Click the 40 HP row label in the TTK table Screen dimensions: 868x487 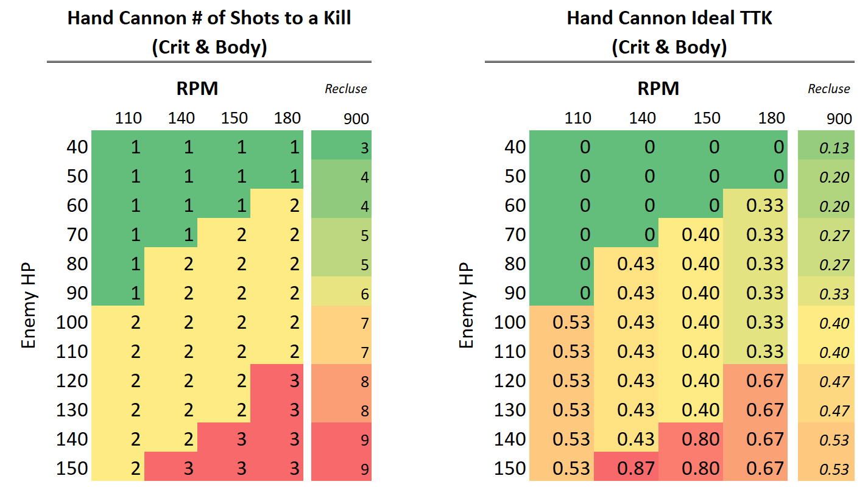[515, 147]
